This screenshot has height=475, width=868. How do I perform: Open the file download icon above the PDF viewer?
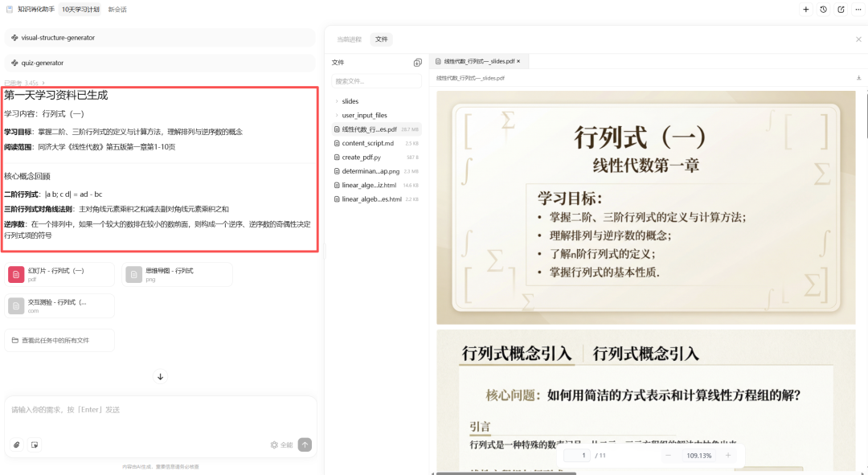coord(859,78)
